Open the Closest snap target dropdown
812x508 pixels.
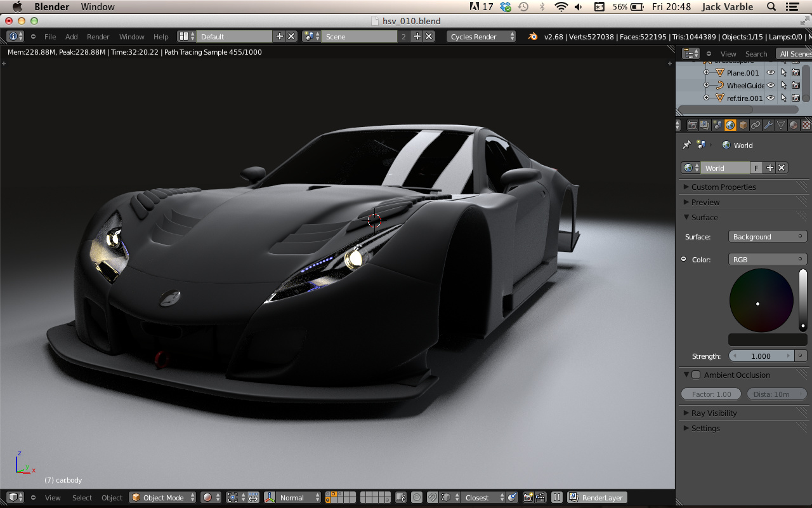tap(483, 498)
